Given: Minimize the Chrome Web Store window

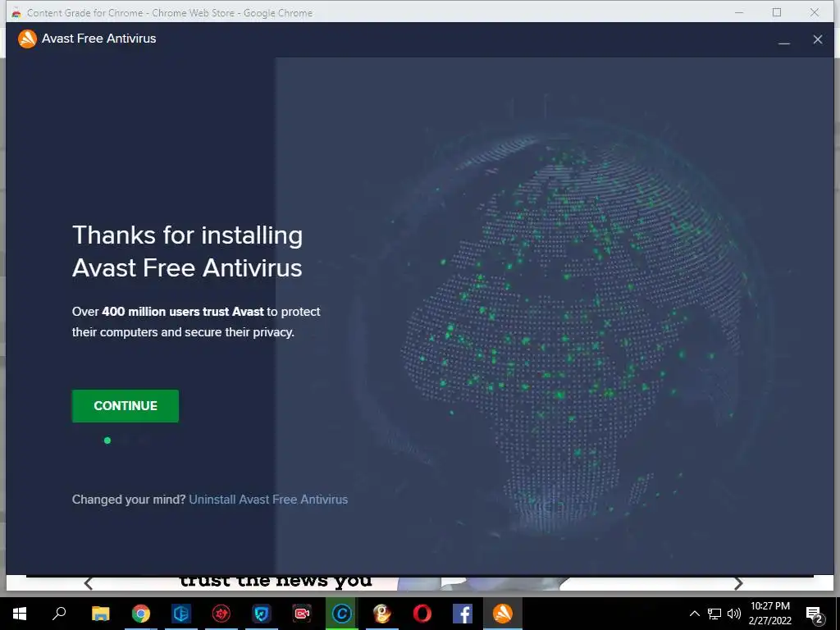Looking at the screenshot, I should [739, 12].
